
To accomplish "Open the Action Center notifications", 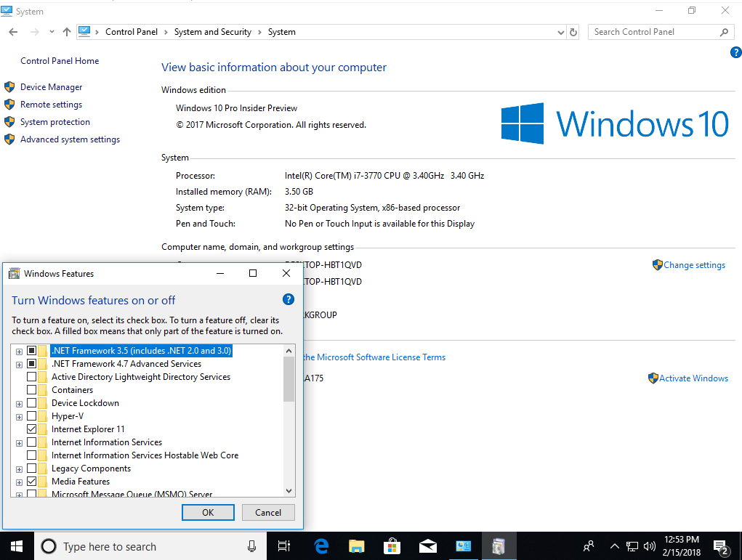I will coord(721,547).
